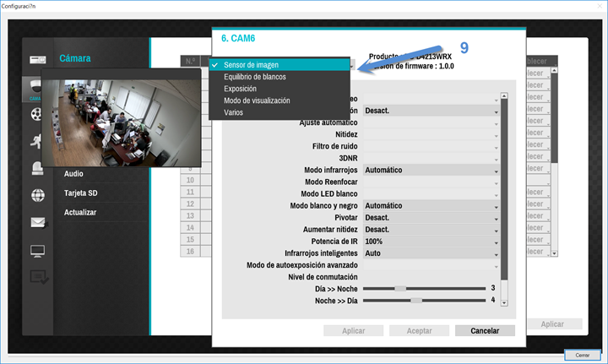This screenshot has height=364, width=608.
Task: Open the Infrarrojos inteligentes dropdown
Action: point(432,253)
